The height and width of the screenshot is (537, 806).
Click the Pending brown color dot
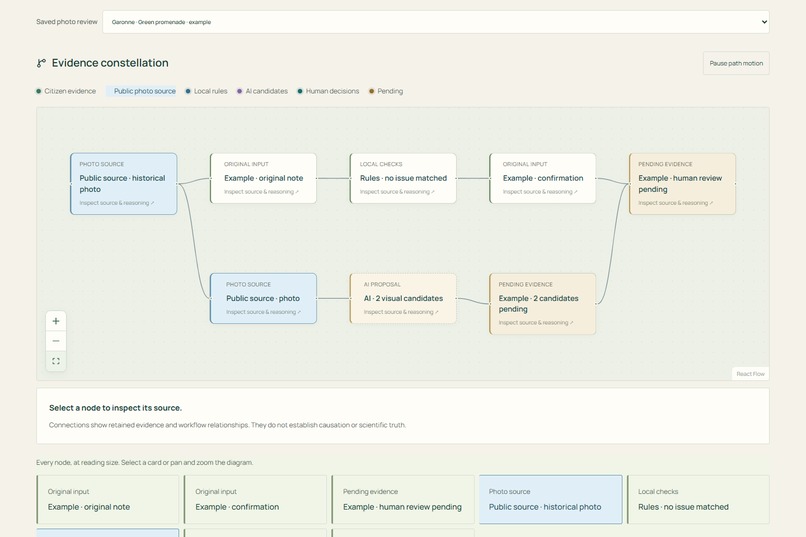[372, 91]
